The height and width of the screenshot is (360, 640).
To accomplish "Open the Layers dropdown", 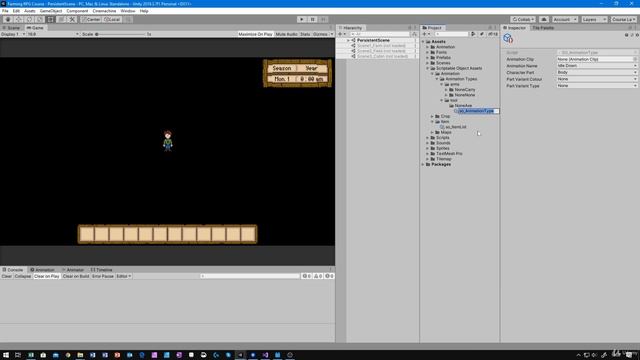I will click(594, 19).
